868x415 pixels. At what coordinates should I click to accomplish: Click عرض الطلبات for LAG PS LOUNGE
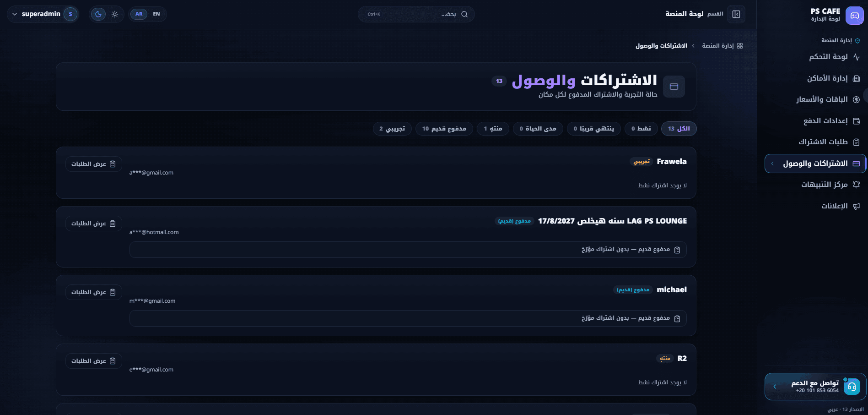(94, 224)
